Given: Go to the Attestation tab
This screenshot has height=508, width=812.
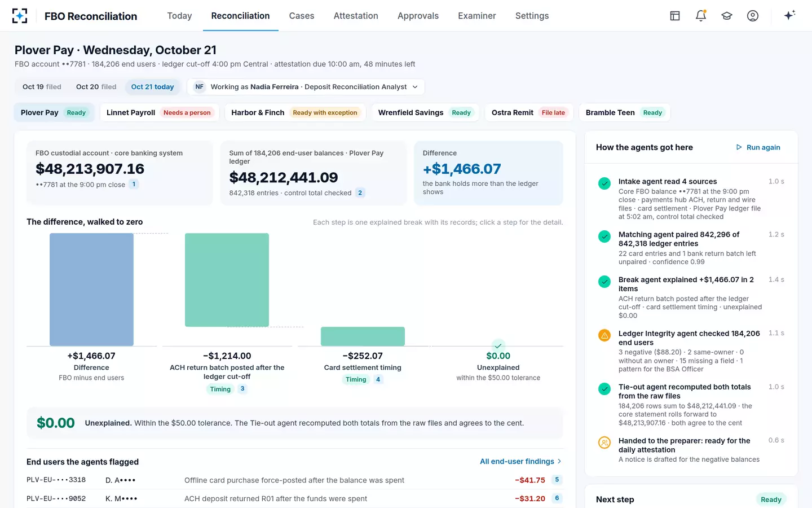Looking at the screenshot, I should coord(356,16).
